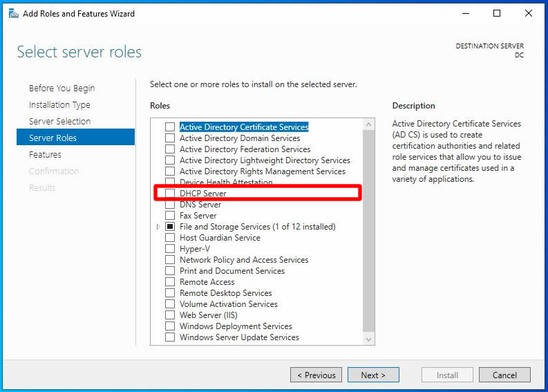Open the Features step
548x392 pixels.
coord(45,155)
